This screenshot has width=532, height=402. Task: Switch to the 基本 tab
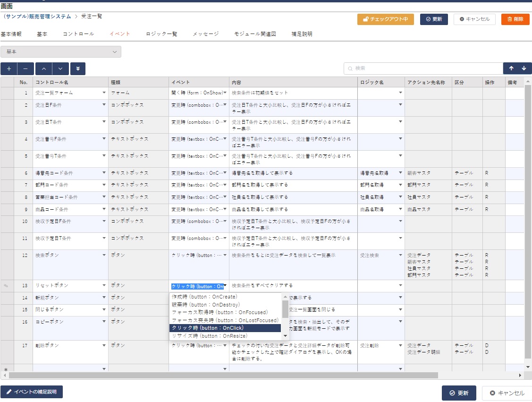click(x=42, y=34)
